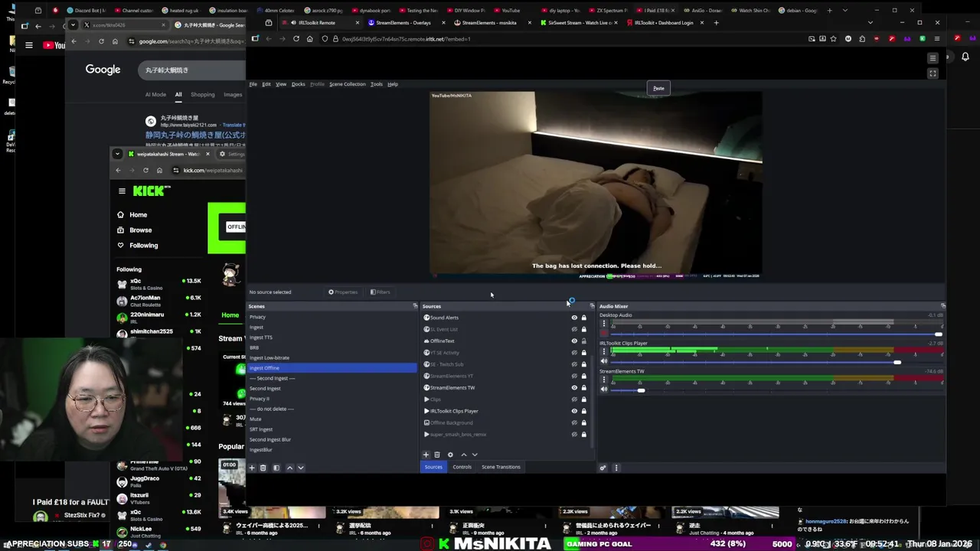Reload the IRLToolkit Remote browser page
The height and width of the screenshot is (551, 980).
(296, 39)
